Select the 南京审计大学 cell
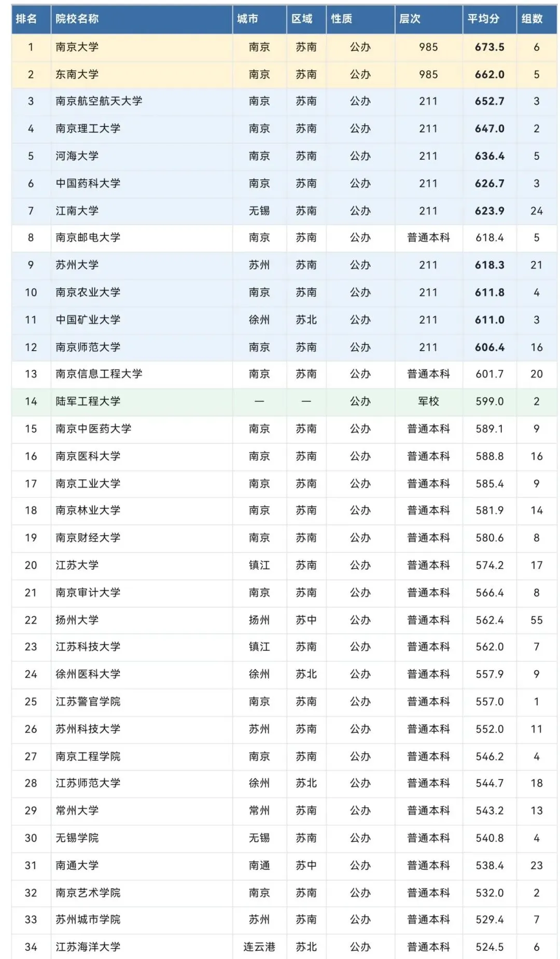560x959 pixels. click(x=142, y=593)
